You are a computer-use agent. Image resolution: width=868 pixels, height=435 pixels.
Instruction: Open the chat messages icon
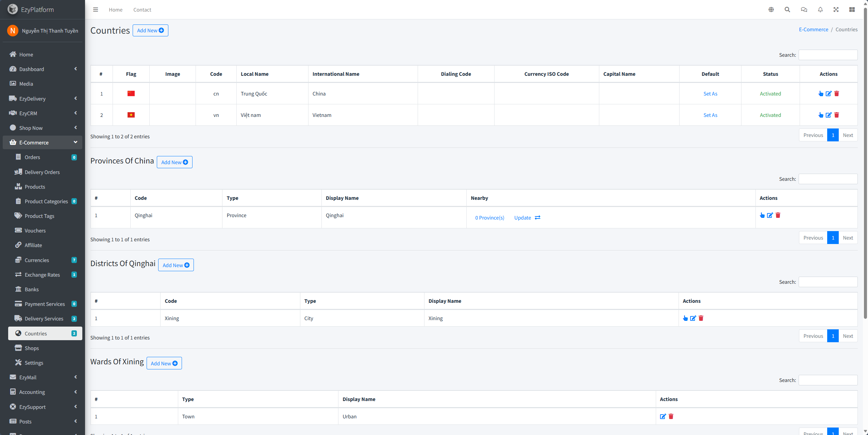(804, 10)
